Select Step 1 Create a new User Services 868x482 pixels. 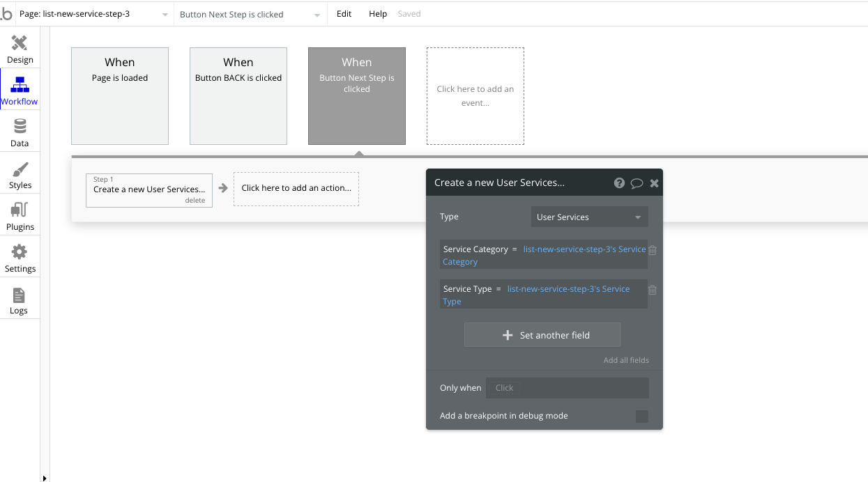tap(149, 190)
